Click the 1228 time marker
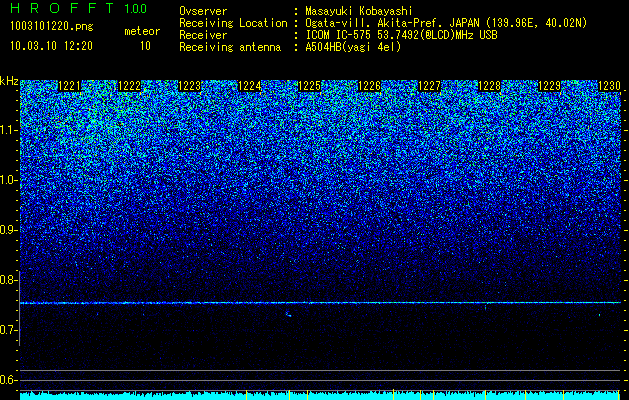Screen dimensions: 629x400 coord(490,86)
